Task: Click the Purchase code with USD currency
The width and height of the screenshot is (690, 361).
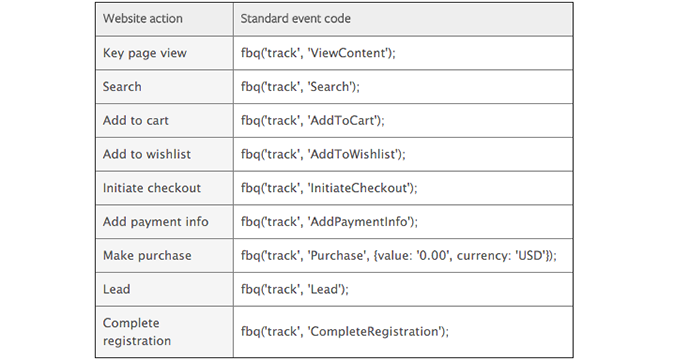Action: pos(399,256)
